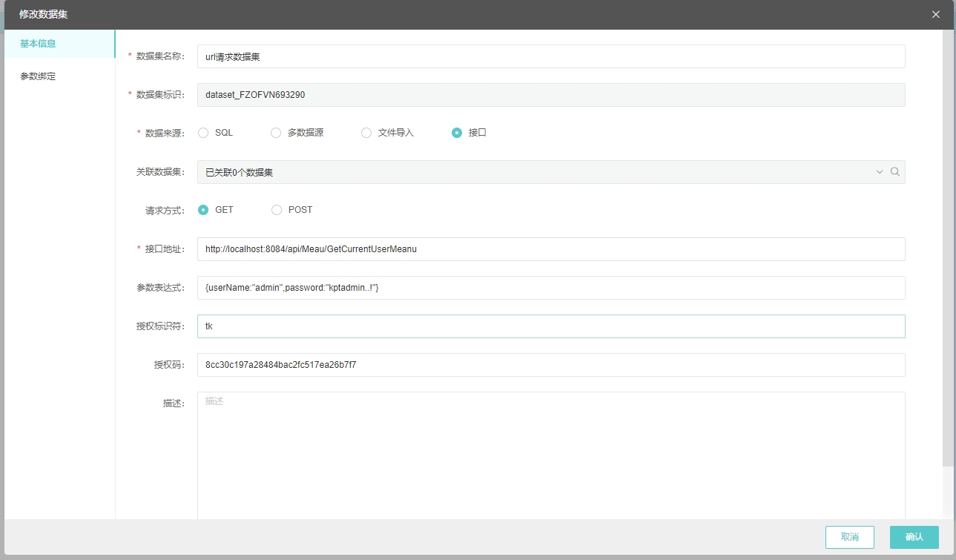This screenshot has height=560, width=956.
Task: Open the 基本信息 tab
Action: pos(59,44)
